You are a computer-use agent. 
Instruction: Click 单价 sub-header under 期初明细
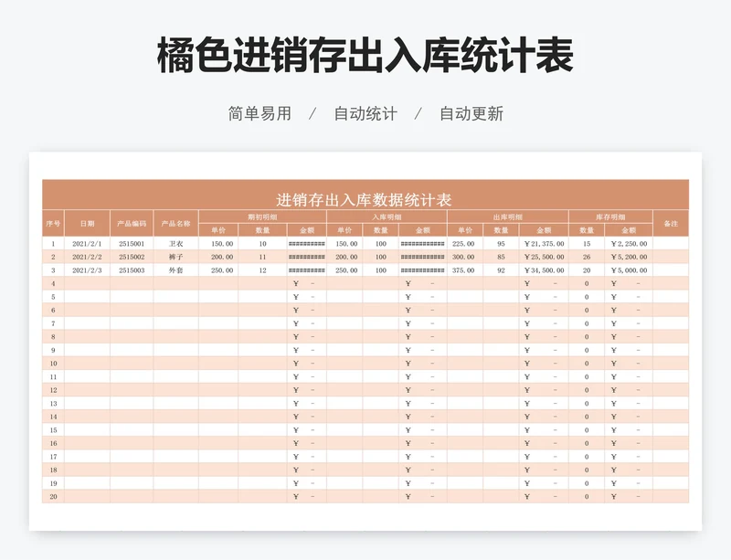point(218,230)
